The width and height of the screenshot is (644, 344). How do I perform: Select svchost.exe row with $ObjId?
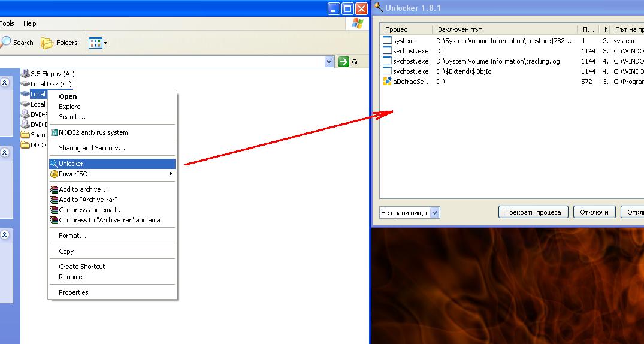(512, 71)
